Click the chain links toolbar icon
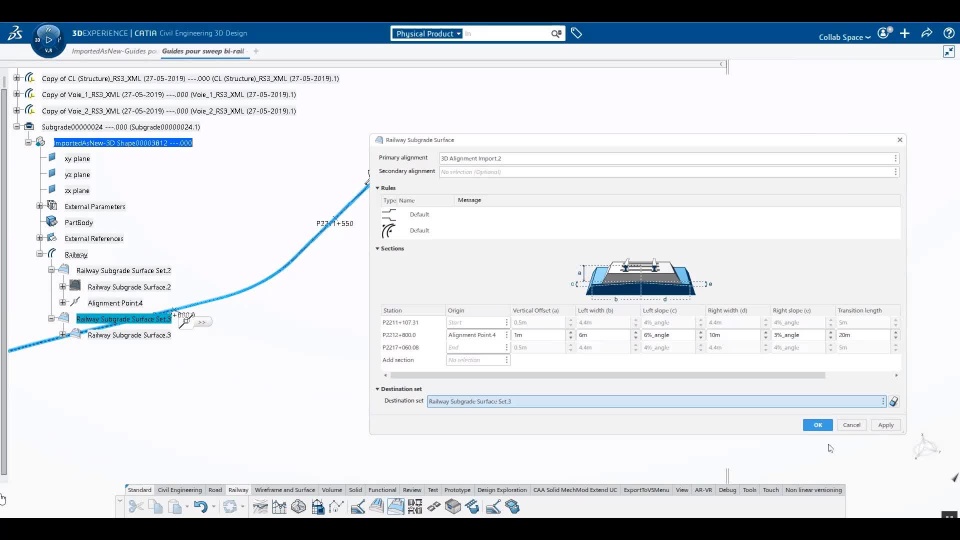Viewport: 960px width, 540px height. click(433, 506)
